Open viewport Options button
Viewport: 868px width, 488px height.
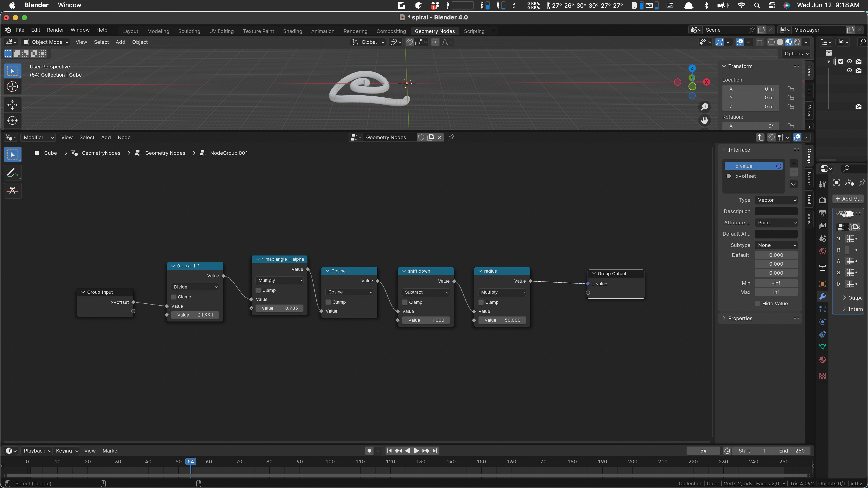796,54
